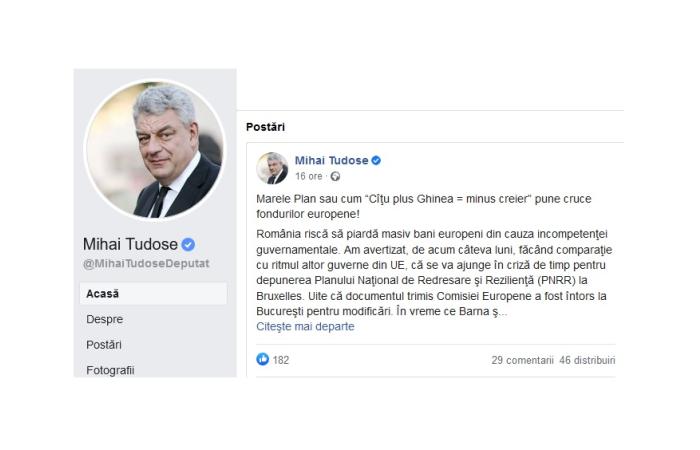Viewport: 700px width, 450px height.
Task: Click the globe public audience icon
Action: [335, 176]
